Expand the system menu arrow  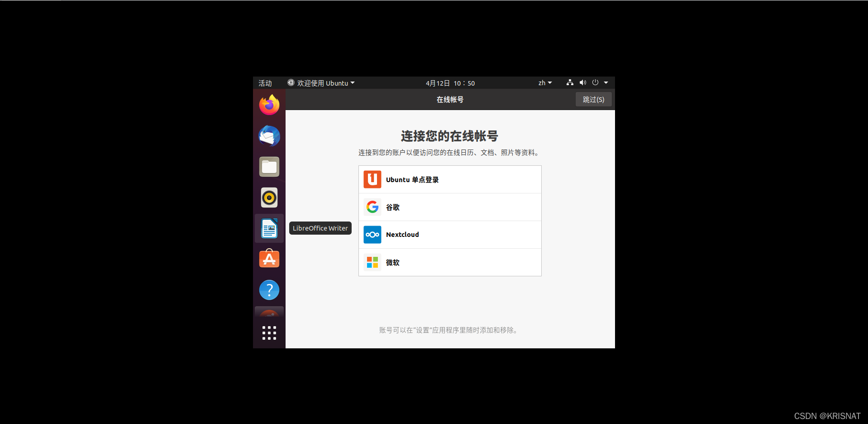(x=606, y=82)
